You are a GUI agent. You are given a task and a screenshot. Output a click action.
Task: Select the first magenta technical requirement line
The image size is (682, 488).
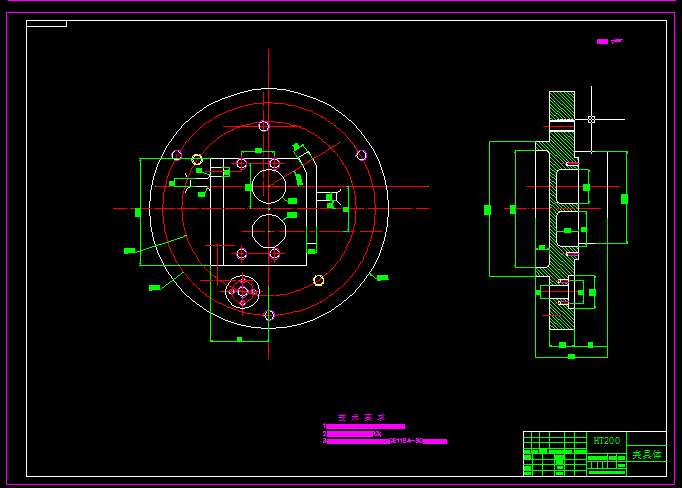[365, 426]
